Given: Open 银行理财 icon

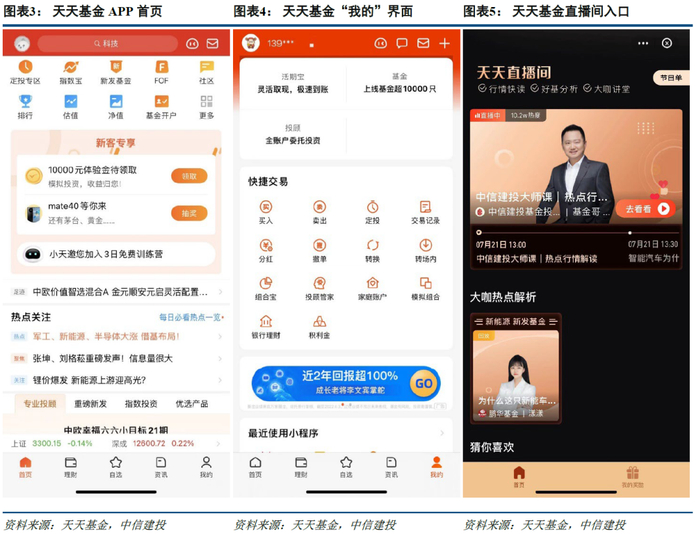Looking at the screenshot, I should coord(266,321).
